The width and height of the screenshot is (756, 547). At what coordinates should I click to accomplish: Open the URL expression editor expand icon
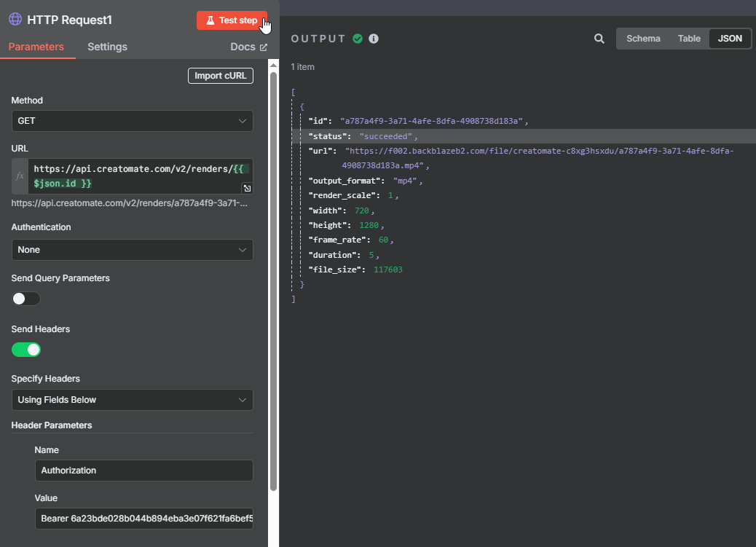pos(247,189)
